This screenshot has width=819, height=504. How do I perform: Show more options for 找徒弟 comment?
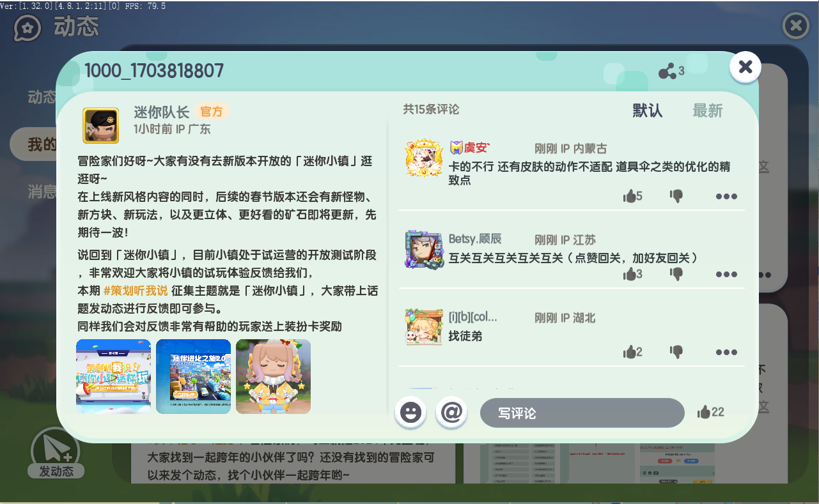point(726,353)
